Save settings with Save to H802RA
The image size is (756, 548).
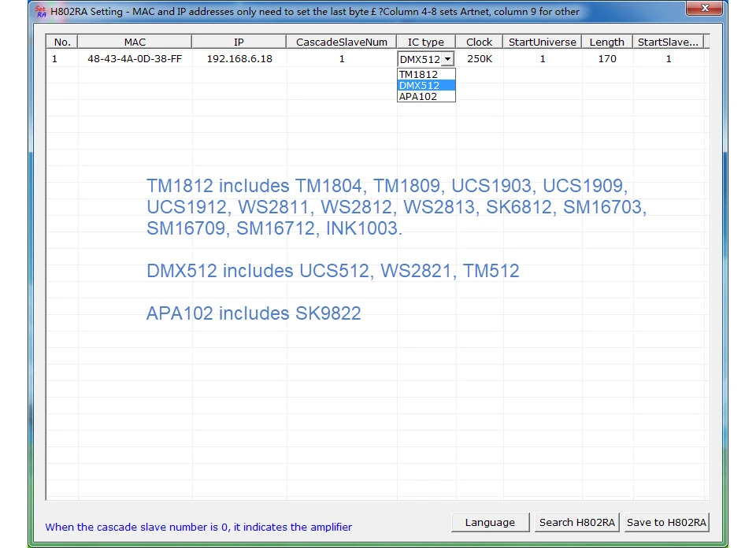point(666,523)
